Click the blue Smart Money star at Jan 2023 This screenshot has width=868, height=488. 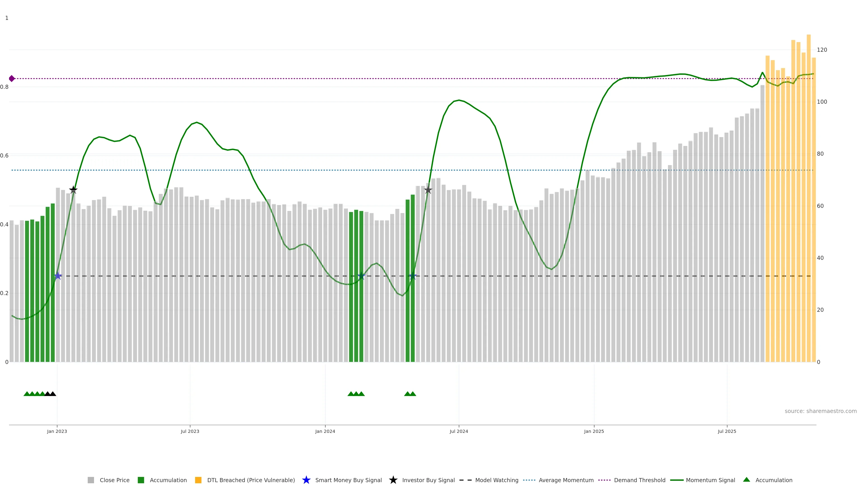[58, 276]
